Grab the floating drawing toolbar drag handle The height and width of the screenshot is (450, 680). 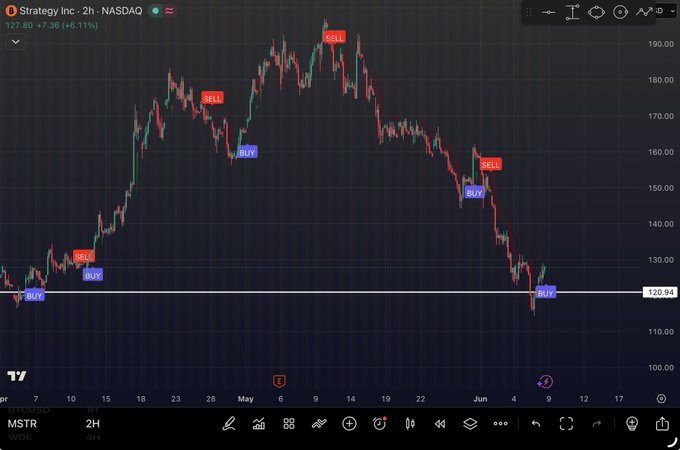[529, 12]
